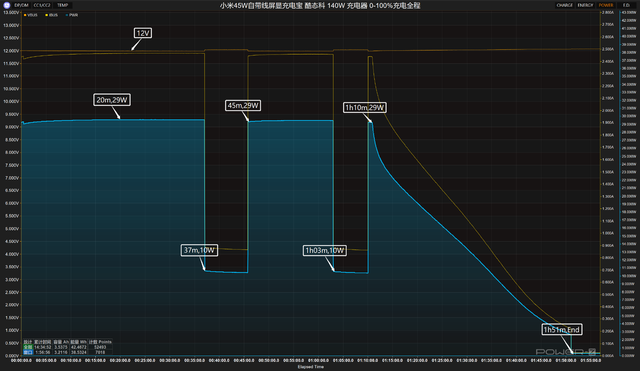Click the 1h03m,10W annotation marker

tap(325, 251)
